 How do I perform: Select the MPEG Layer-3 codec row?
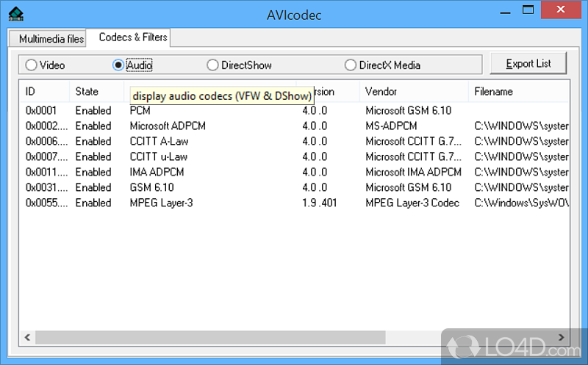tap(161, 203)
